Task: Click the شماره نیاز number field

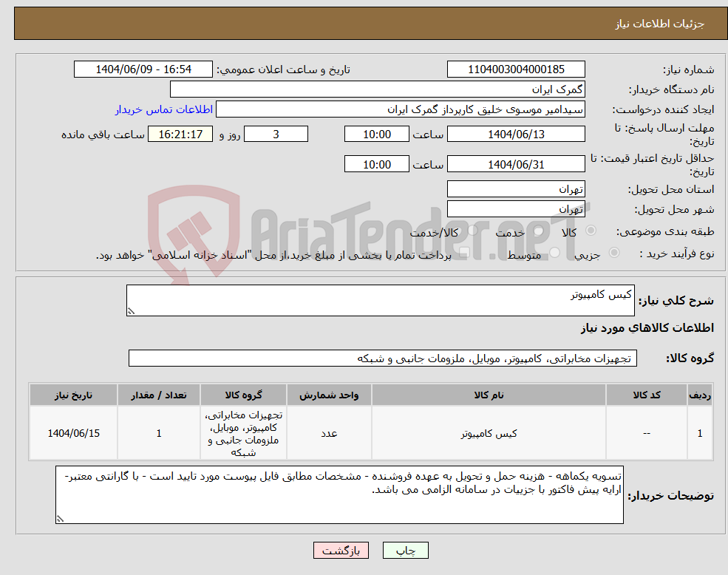Action: pyautogui.click(x=516, y=69)
